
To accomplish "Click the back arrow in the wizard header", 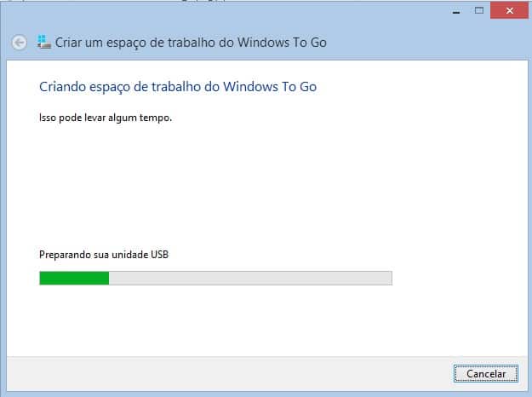I will (x=20, y=43).
